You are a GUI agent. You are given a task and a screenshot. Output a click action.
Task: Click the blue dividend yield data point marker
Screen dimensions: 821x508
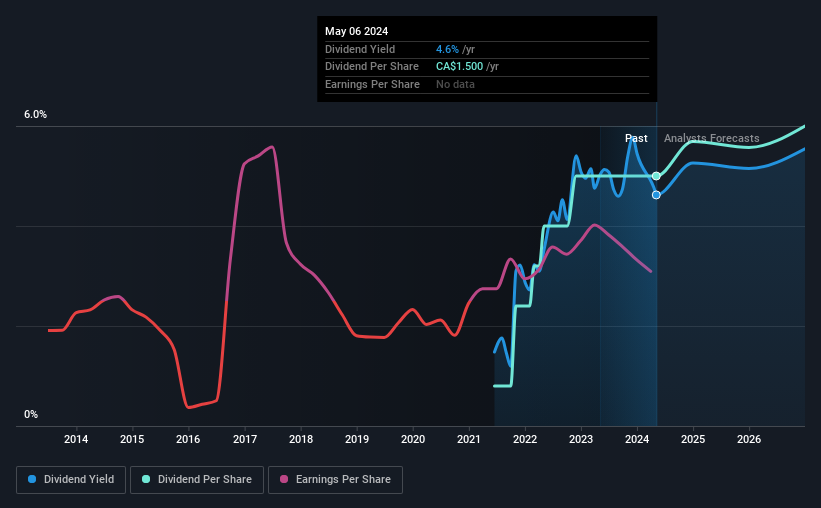(656, 195)
